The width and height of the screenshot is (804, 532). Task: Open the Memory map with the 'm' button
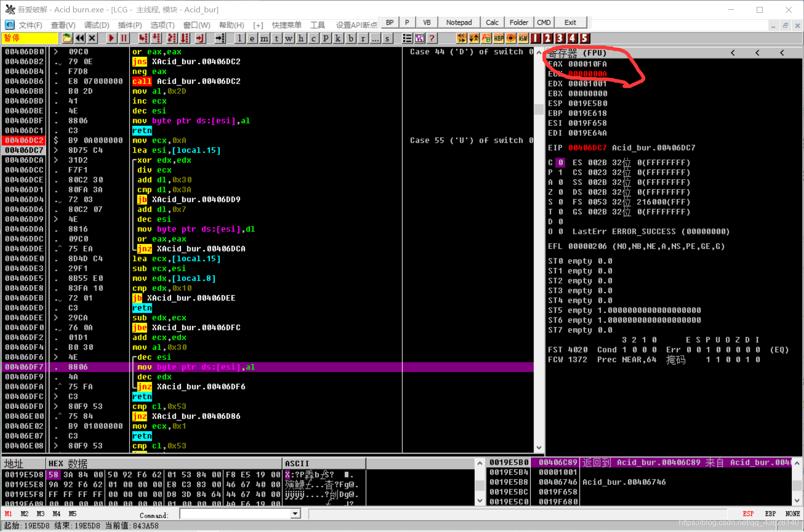(x=265, y=38)
